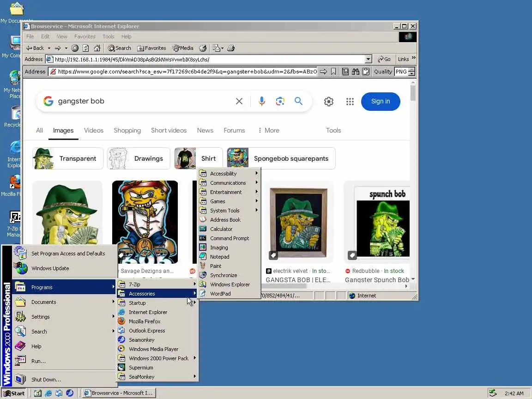Open Google Lens image search
Viewport: 532px width, 399px height.
click(280, 101)
